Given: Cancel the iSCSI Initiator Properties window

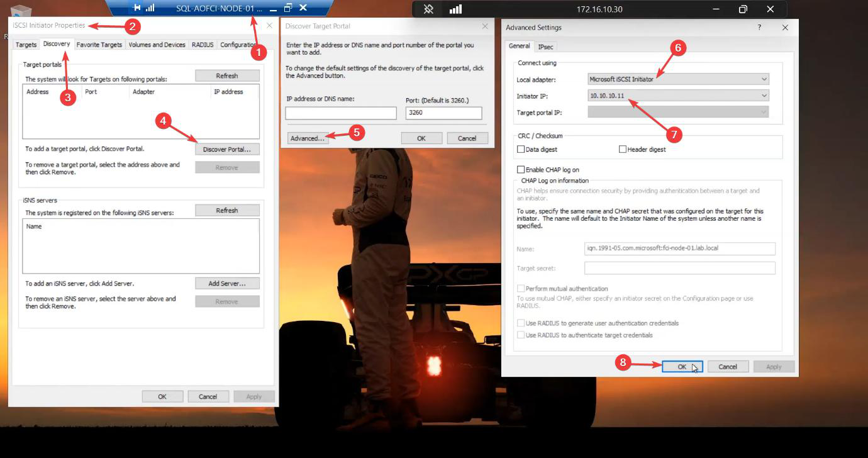Looking at the screenshot, I should pyautogui.click(x=208, y=396).
